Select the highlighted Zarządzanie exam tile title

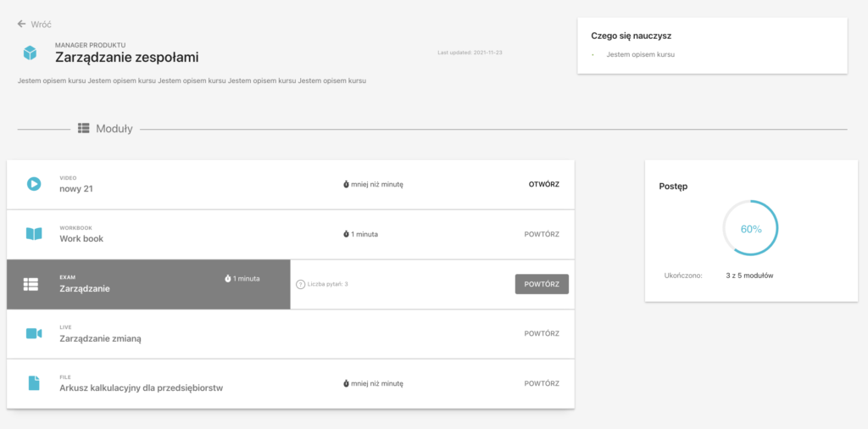point(85,288)
